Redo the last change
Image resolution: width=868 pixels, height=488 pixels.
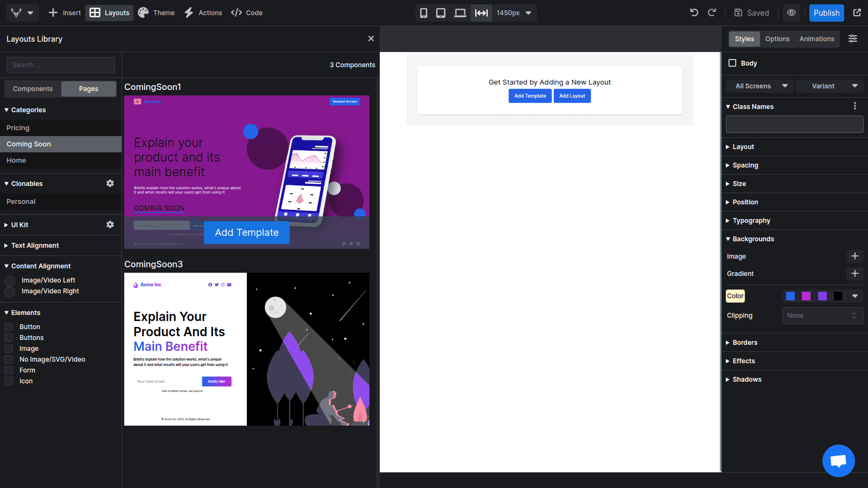coord(712,12)
